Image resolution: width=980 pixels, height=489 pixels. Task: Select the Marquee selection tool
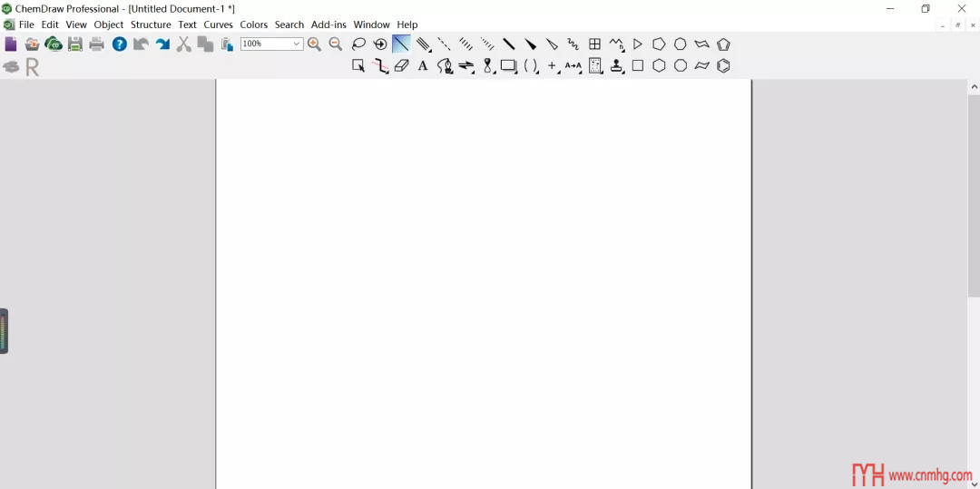pos(358,65)
